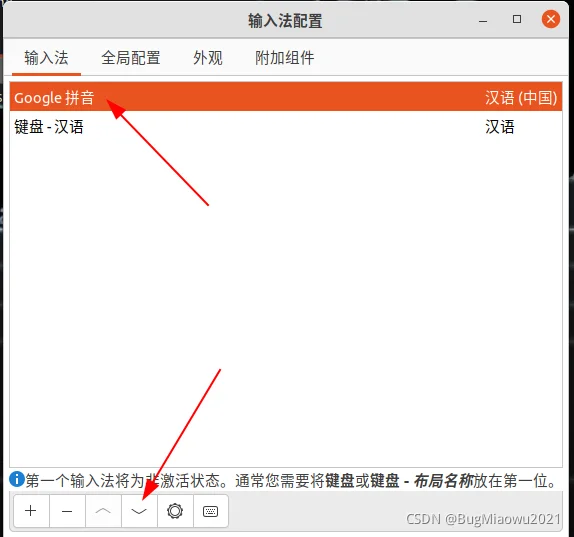Image resolution: width=574 pixels, height=537 pixels.
Task: Click the blue info icon before hint
Action: [x=16, y=479]
